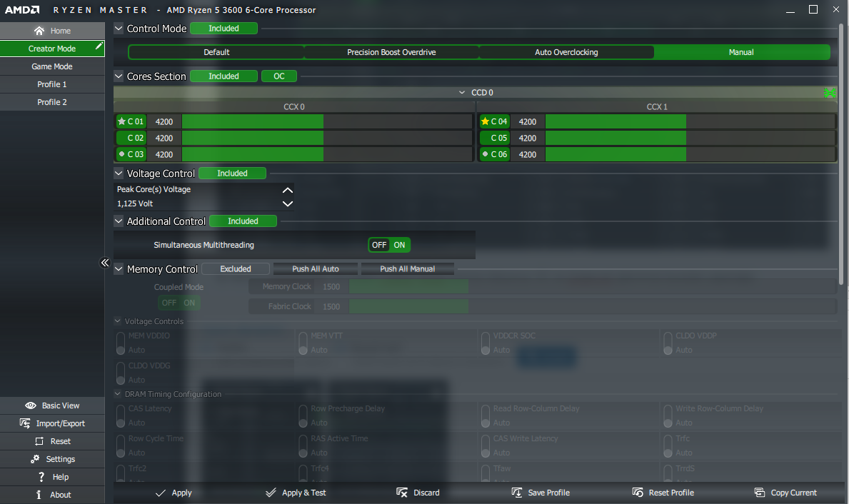
Task: Click the Apply & Test checkmark icon
Action: (x=271, y=493)
